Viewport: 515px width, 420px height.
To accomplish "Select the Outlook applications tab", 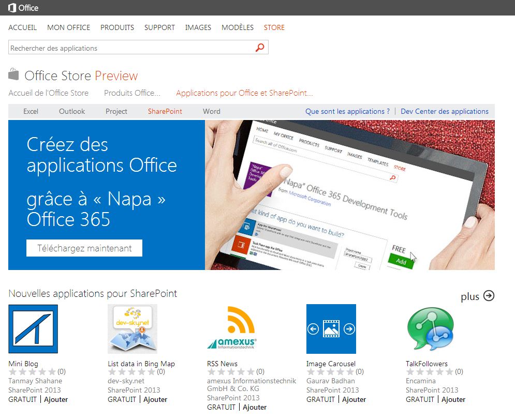I will (72, 111).
